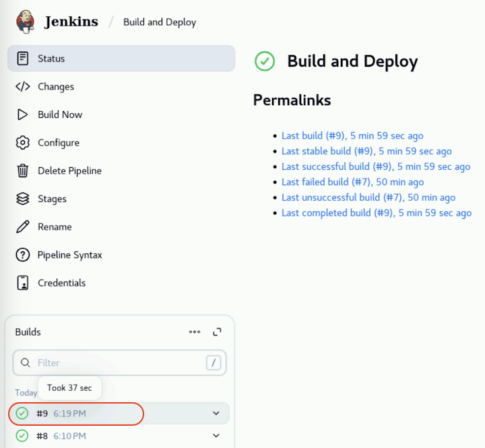Screen dimensions: 485x448
Task: Open Build and Deploy breadcrumb
Action: point(160,22)
